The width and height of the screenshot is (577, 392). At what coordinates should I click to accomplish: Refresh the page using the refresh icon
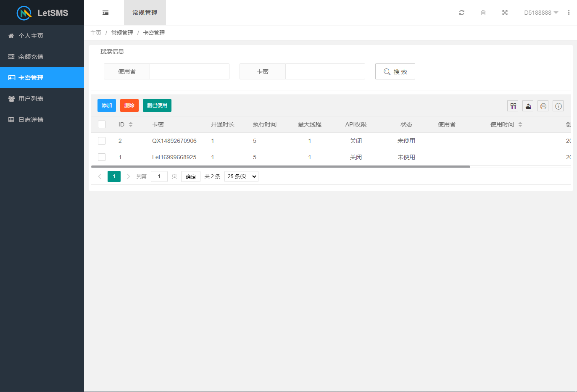(461, 13)
